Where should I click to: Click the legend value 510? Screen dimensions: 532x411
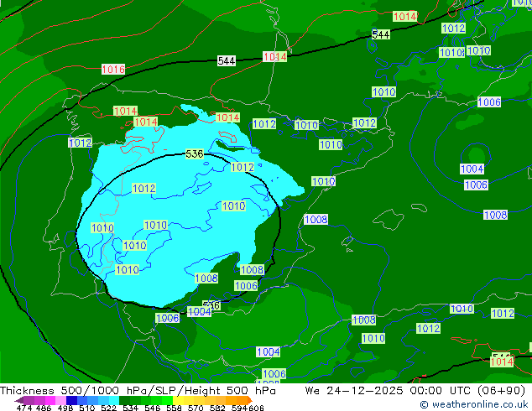[87, 408]
